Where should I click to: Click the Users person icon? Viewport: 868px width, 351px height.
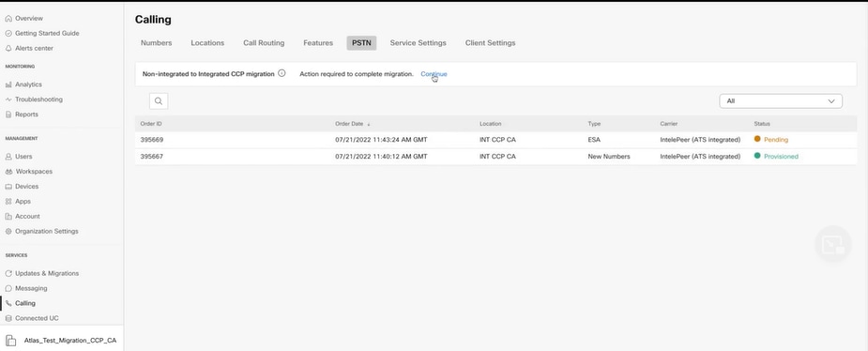pyautogui.click(x=8, y=157)
